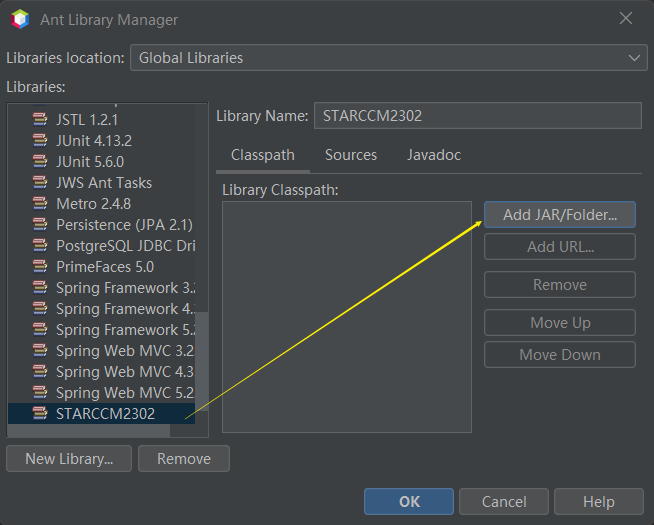Open the Javadoc tab
654x525 pixels.
(x=434, y=155)
